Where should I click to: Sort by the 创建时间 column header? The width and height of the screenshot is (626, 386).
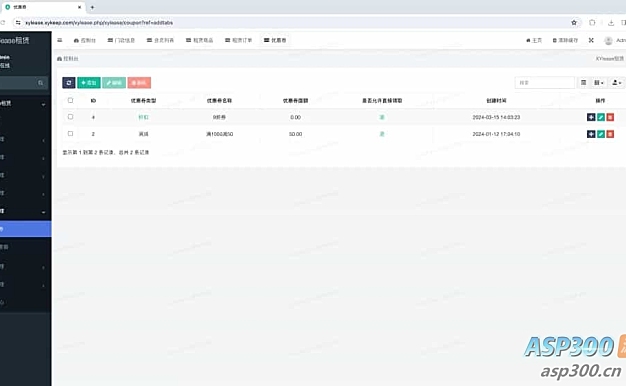(x=496, y=101)
